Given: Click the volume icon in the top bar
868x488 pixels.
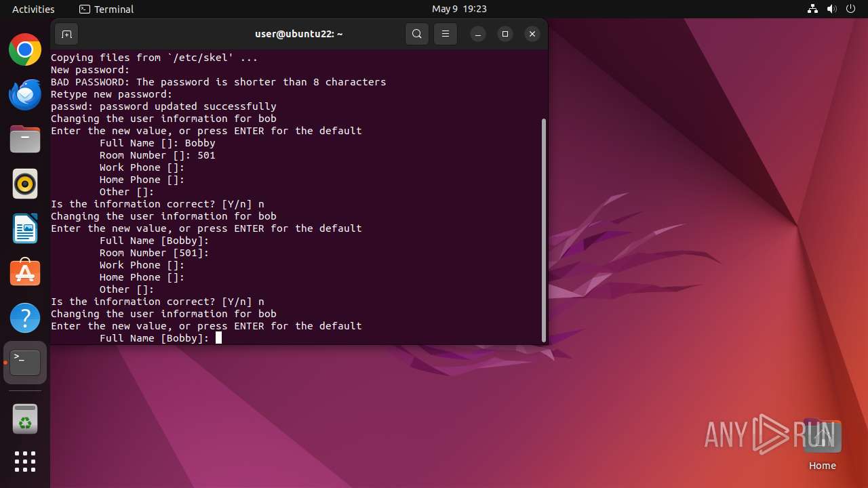Looking at the screenshot, I should (831, 9).
